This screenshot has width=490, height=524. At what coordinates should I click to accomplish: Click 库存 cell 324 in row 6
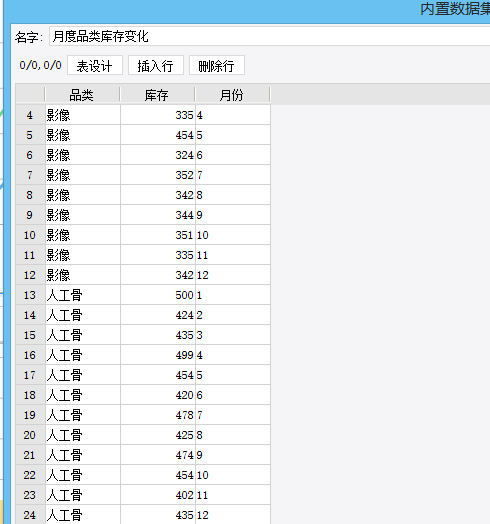point(158,155)
